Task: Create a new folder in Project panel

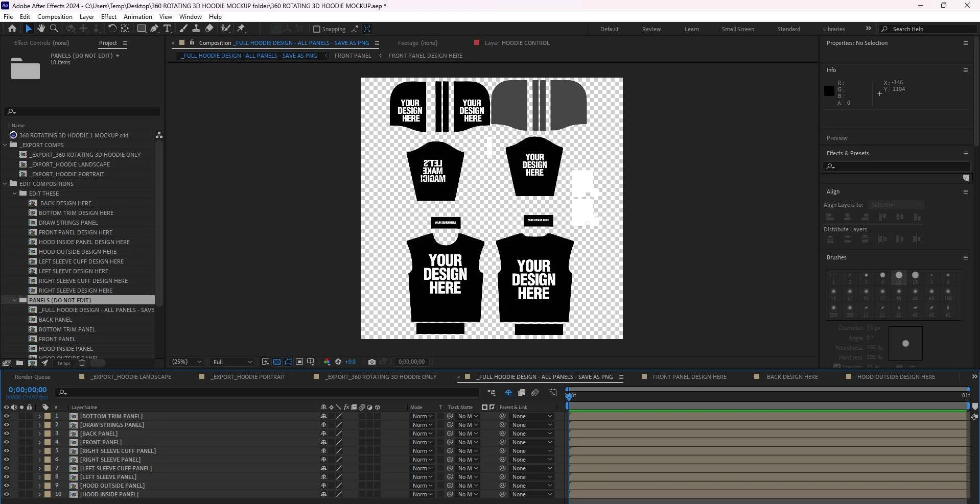Action: 19,363
